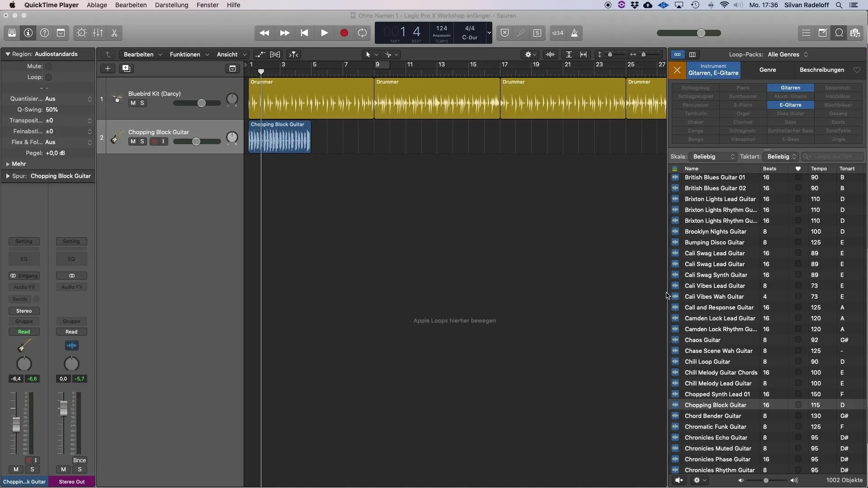Toggle Automation view button
The height and width of the screenshot is (488, 868).
[x=260, y=55]
